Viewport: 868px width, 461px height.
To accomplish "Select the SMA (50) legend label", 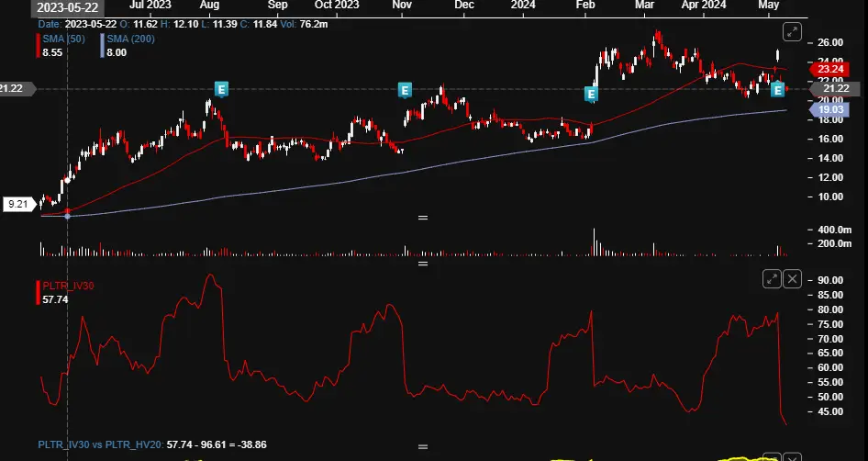I will [x=63, y=39].
